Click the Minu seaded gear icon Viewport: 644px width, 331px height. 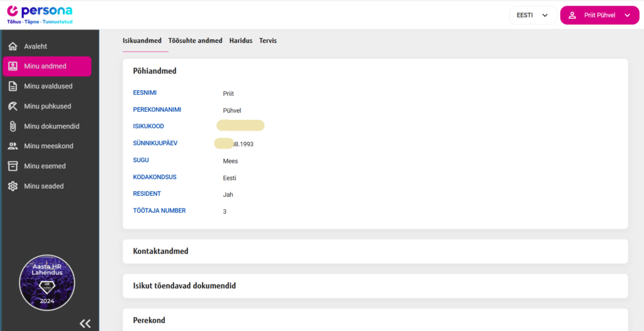click(x=13, y=187)
